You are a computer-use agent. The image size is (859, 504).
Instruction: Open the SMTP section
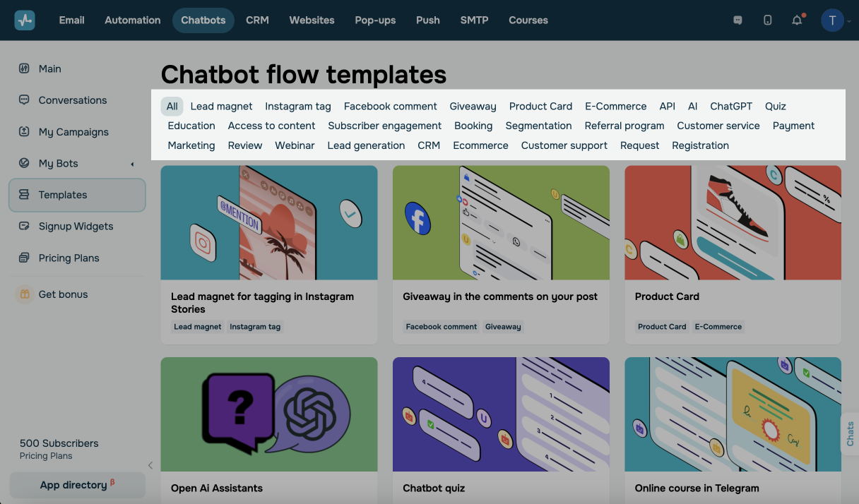tap(475, 20)
